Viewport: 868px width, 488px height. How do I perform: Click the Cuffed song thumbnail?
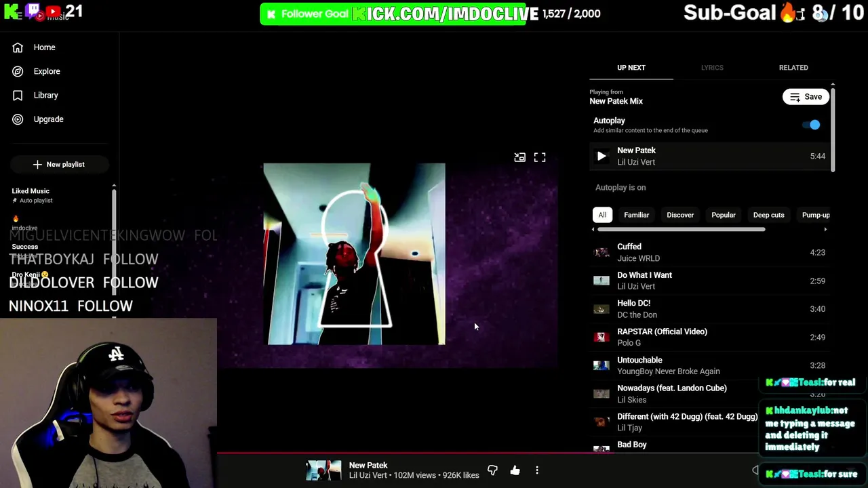[601, 252]
